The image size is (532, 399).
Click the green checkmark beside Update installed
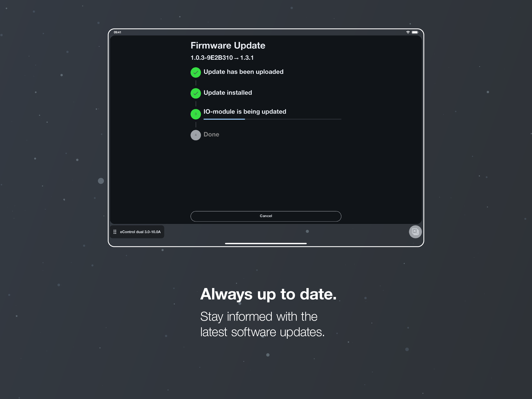click(x=195, y=93)
